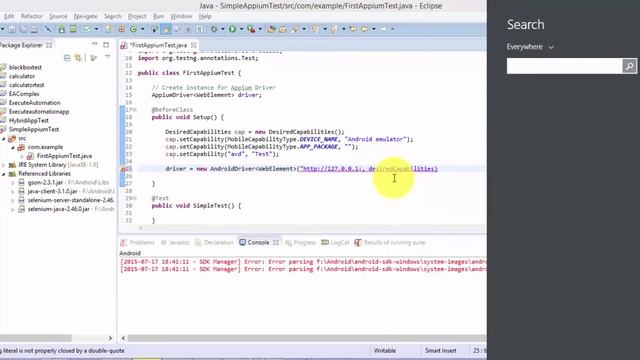This screenshot has height=360, width=640.
Task: Collapse the SimpleTest method at line 29
Action: pos(135,198)
